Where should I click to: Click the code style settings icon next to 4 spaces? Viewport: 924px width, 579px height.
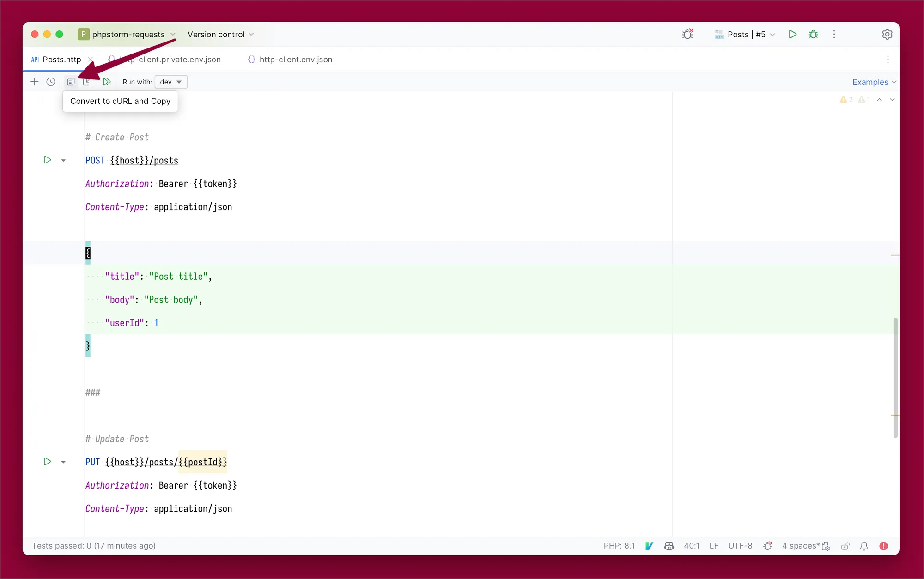click(x=826, y=546)
